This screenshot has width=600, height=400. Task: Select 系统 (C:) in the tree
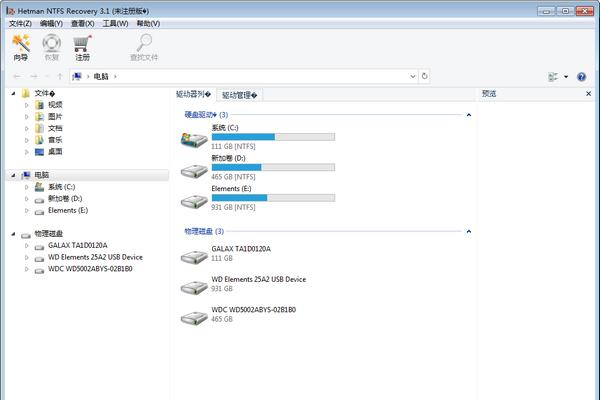point(62,187)
